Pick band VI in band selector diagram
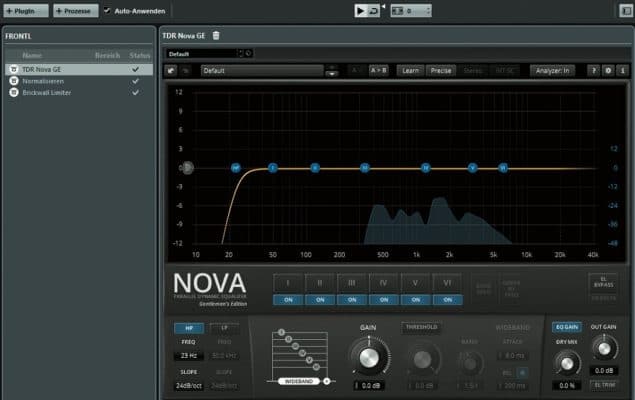The width and height of the screenshot is (635, 400). coord(316,367)
